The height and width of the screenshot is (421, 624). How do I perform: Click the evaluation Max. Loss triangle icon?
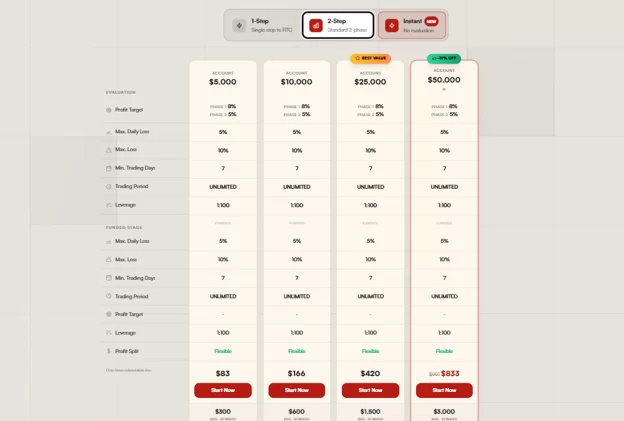coord(109,150)
